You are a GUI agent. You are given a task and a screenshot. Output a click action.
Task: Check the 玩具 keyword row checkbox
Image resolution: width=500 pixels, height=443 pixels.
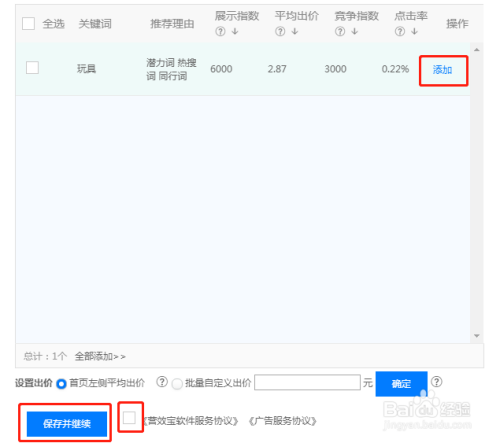pos(32,68)
